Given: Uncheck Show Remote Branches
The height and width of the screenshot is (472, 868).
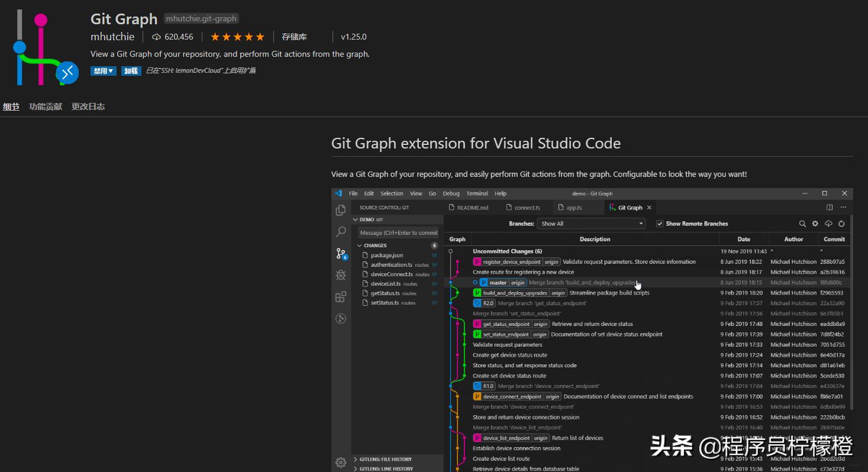Looking at the screenshot, I should tap(659, 224).
